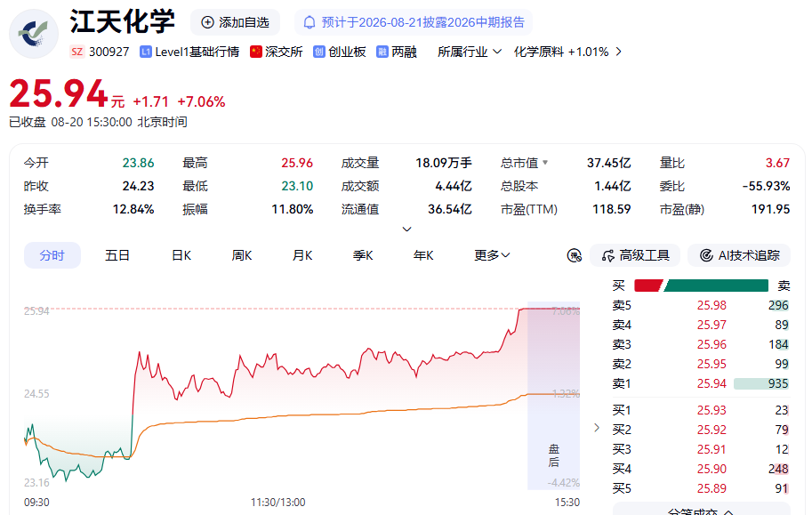Click the 卖5 price 25.98
Image resolution: width=812 pixels, height=515 pixels.
pos(712,306)
